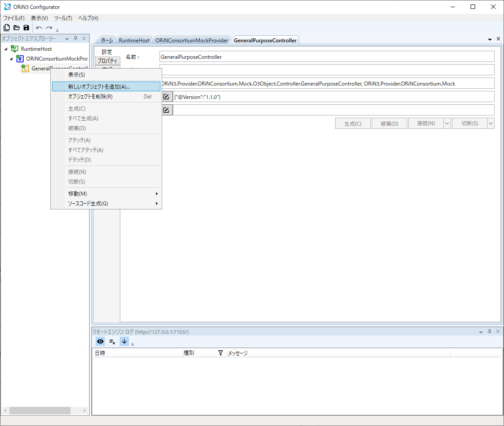Image resolution: width=504 pixels, height=426 pixels.
Task: Click the Save toolbar icon
Action: pos(26,28)
